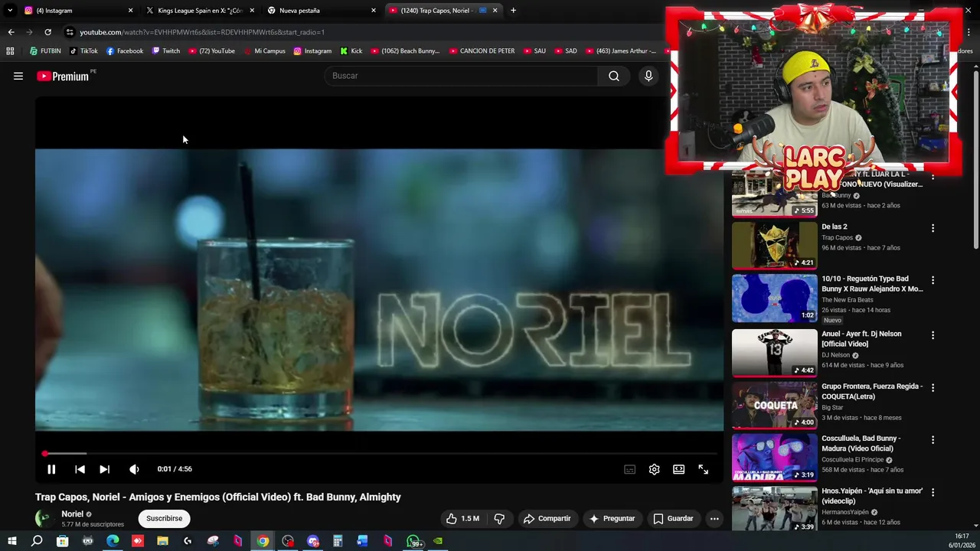This screenshot has width=980, height=551.
Task: Close the Nueva pestaña tab
Action: click(x=374, y=11)
